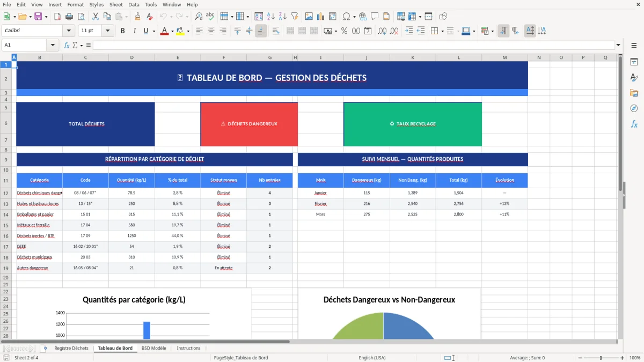The width and height of the screenshot is (644, 362).
Task: Open the font size dropdown
Action: [107, 31]
